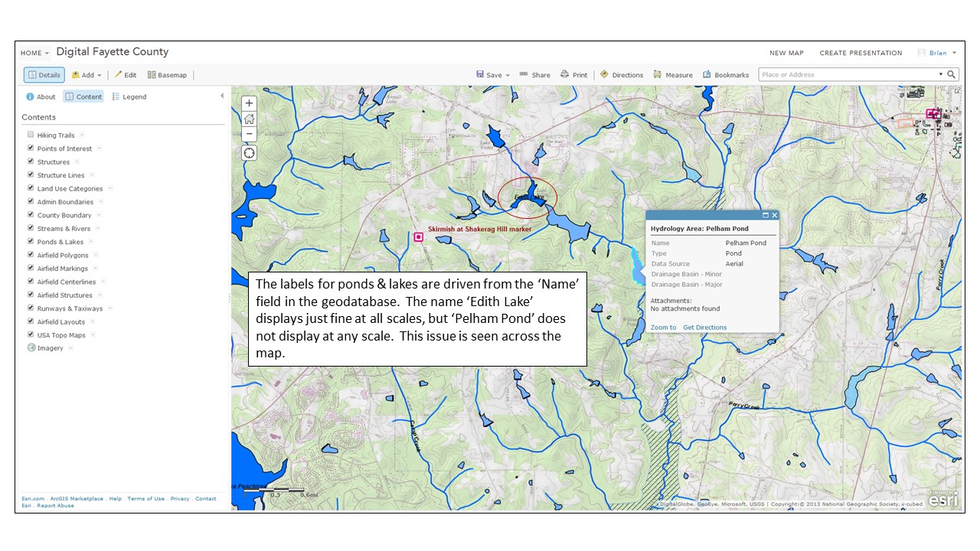Open Directions from the toolbar
The image size is (980, 551).
pos(621,75)
